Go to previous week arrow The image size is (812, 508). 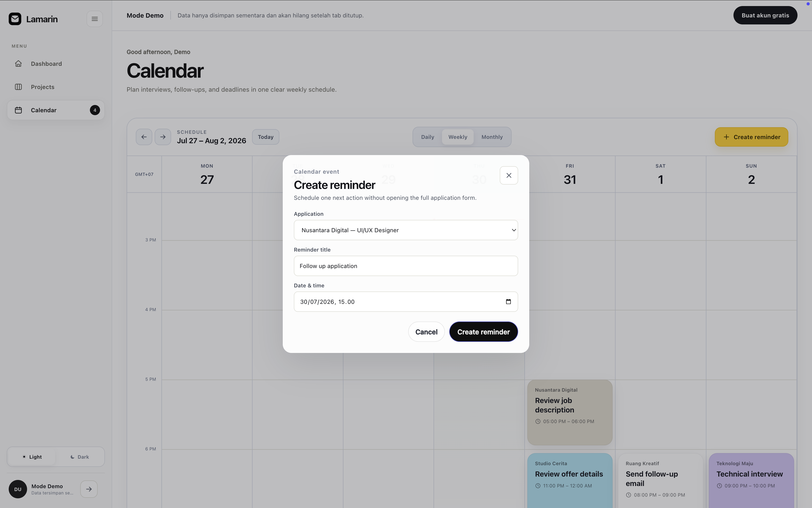click(144, 137)
